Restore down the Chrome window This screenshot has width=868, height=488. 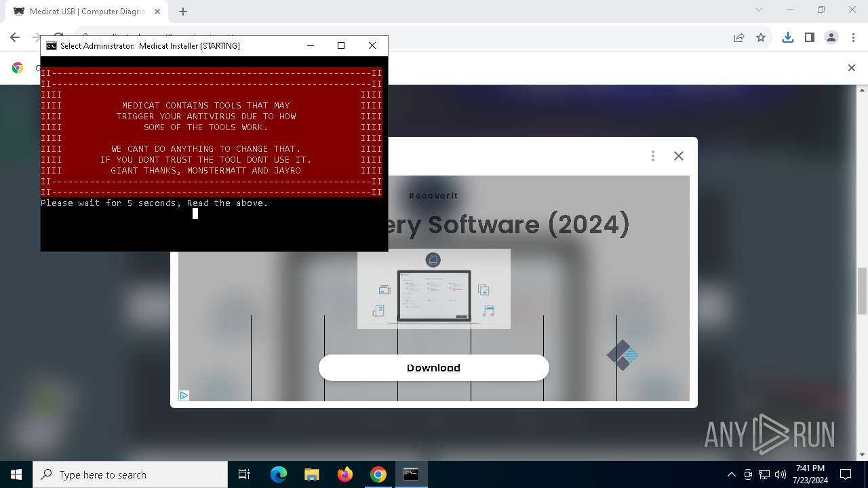coord(821,10)
